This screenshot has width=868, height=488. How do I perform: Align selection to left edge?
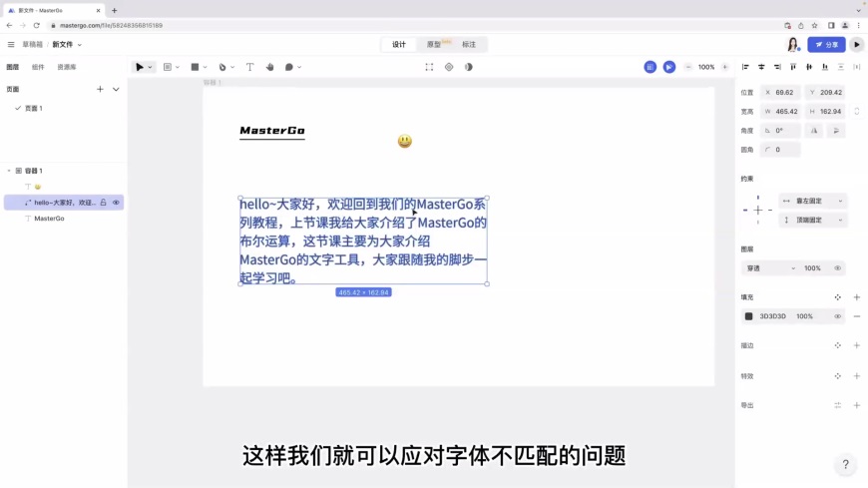(x=745, y=67)
